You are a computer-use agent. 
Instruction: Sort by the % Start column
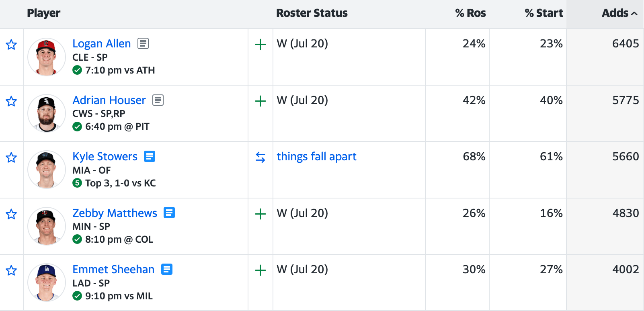point(544,13)
